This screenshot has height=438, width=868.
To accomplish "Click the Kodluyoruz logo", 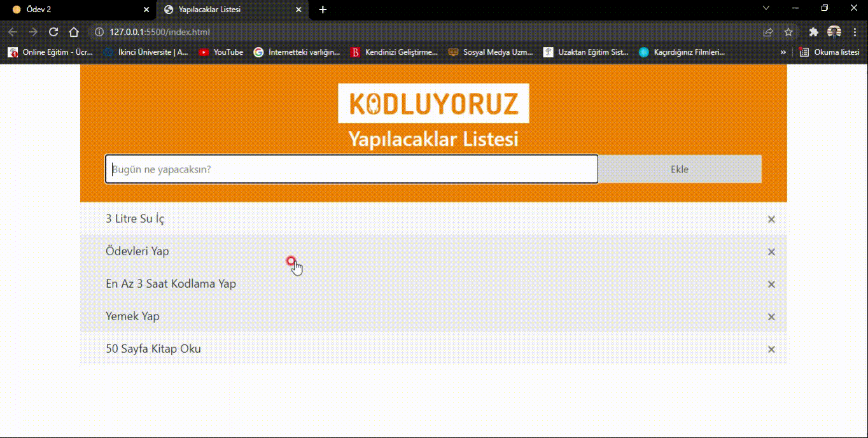I will pos(433,103).
